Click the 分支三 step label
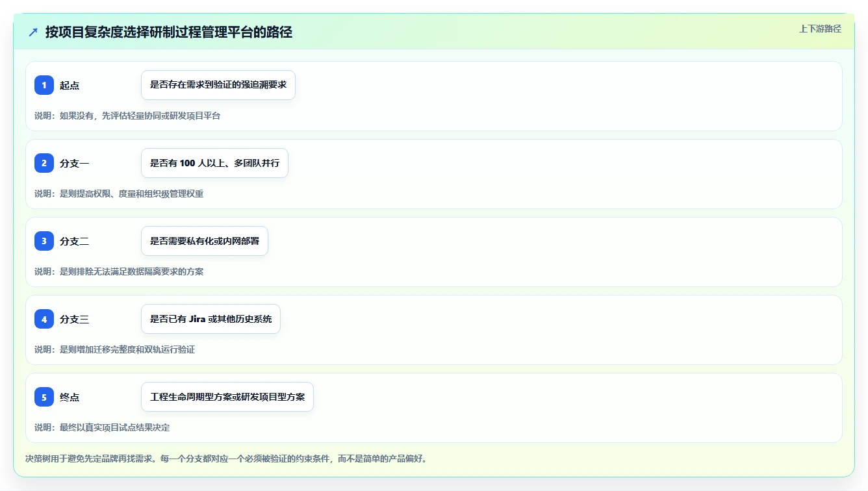The height and width of the screenshot is (491, 868). pyautogui.click(x=75, y=320)
